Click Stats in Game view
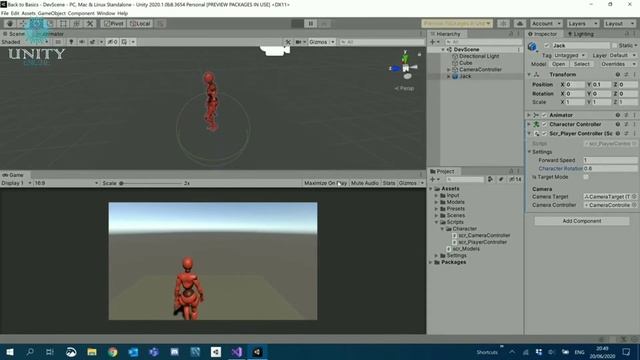The width and height of the screenshot is (640, 360). pos(389,183)
